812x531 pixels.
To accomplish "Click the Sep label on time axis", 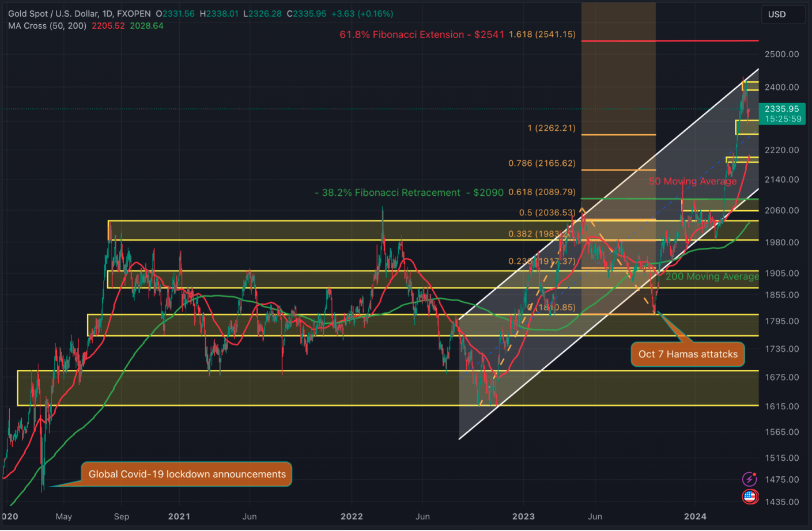I will click(x=122, y=517).
